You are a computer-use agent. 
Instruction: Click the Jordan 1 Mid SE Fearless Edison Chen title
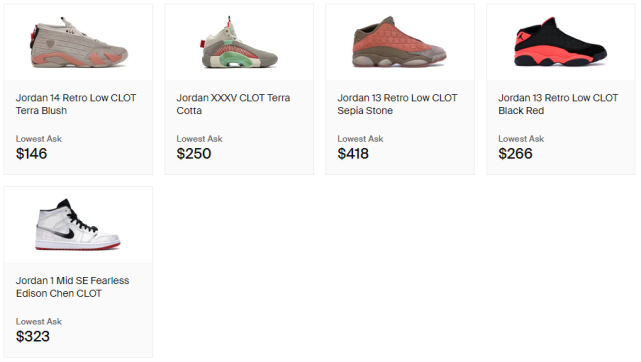pos(72,287)
